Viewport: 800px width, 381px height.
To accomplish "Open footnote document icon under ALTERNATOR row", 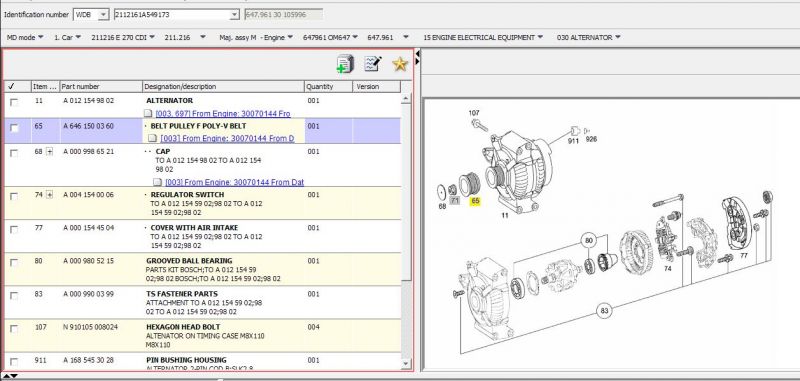I will coord(148,114).
